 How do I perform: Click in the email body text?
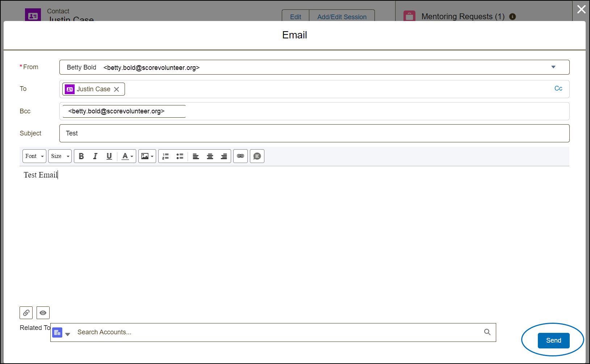pyautogui.click(x=41, y=175)
